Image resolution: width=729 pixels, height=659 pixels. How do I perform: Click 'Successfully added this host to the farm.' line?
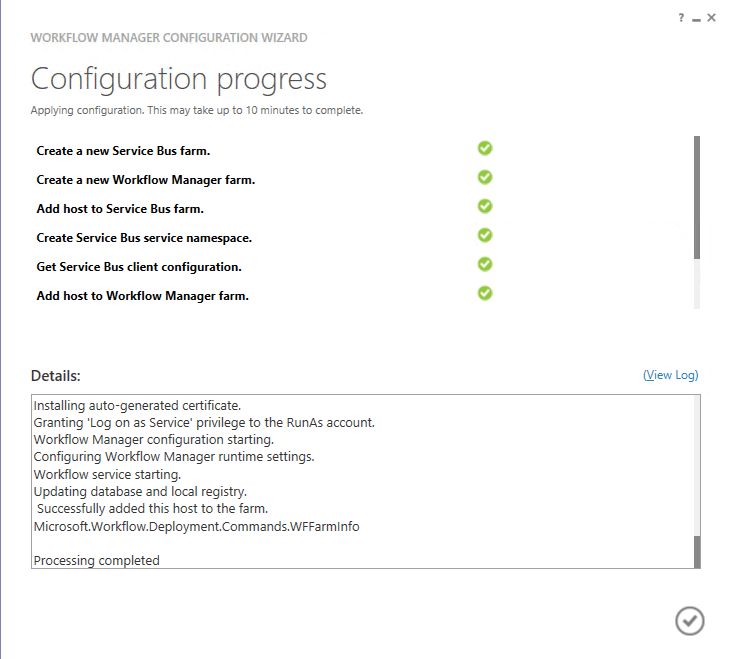coord(152,508)
